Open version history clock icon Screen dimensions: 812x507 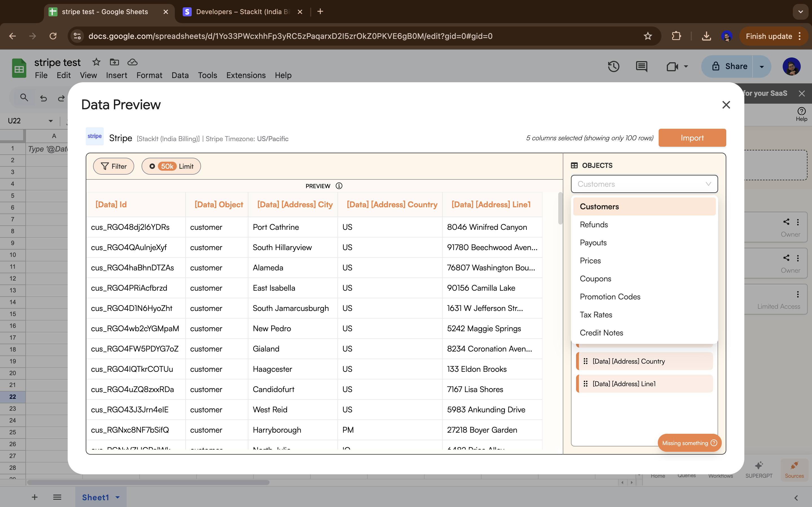tap(613, 66)
